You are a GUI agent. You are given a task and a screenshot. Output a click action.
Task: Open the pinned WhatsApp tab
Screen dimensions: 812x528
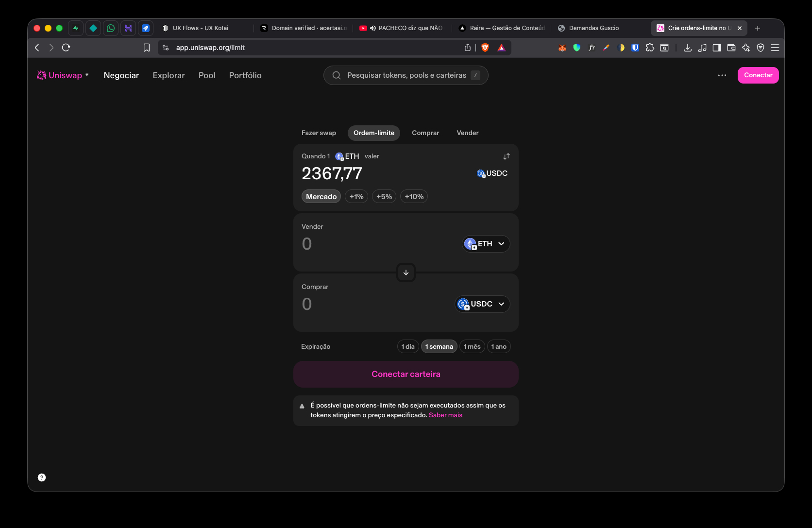pyautogui.click(x=111, y=28)
